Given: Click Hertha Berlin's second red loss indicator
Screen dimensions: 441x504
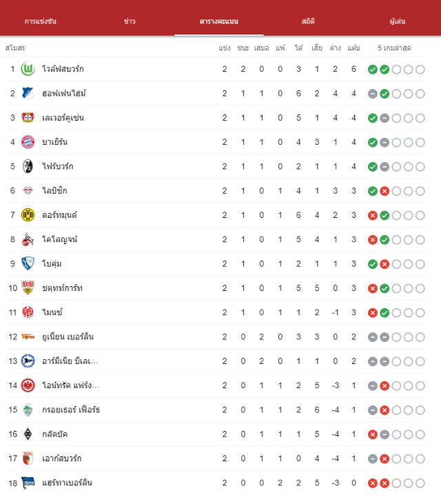Looking at the screenshot, I should [384, 483].
